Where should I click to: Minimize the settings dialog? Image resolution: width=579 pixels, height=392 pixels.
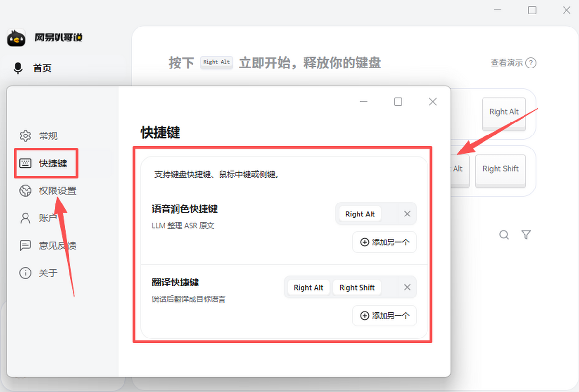click(364, 102)
